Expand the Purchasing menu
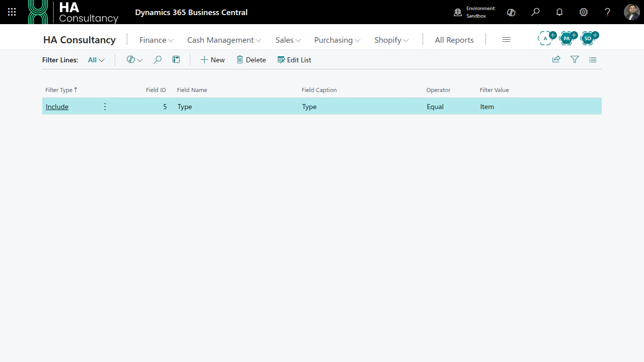The image size is (644, 362). tap(337, 40)
